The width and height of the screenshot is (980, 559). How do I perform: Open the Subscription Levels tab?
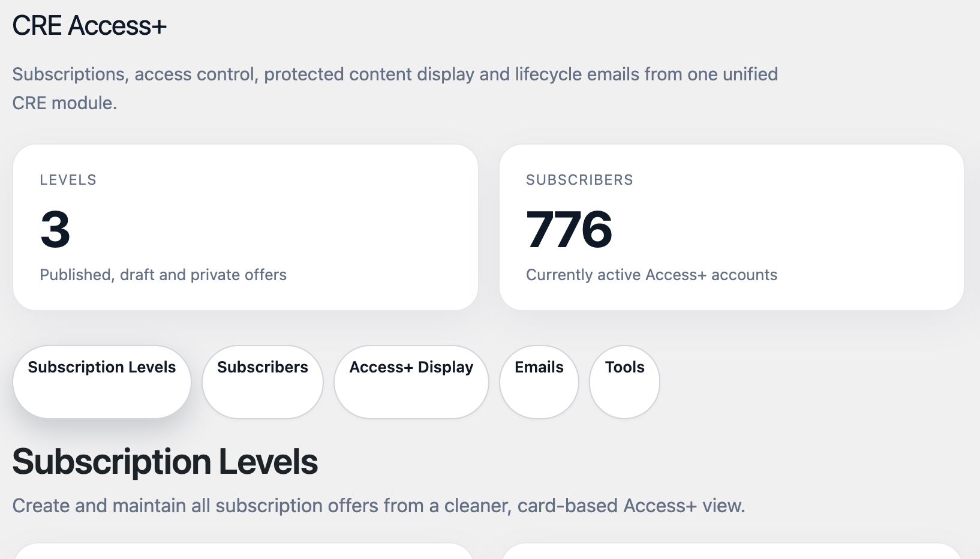point(102,381)
